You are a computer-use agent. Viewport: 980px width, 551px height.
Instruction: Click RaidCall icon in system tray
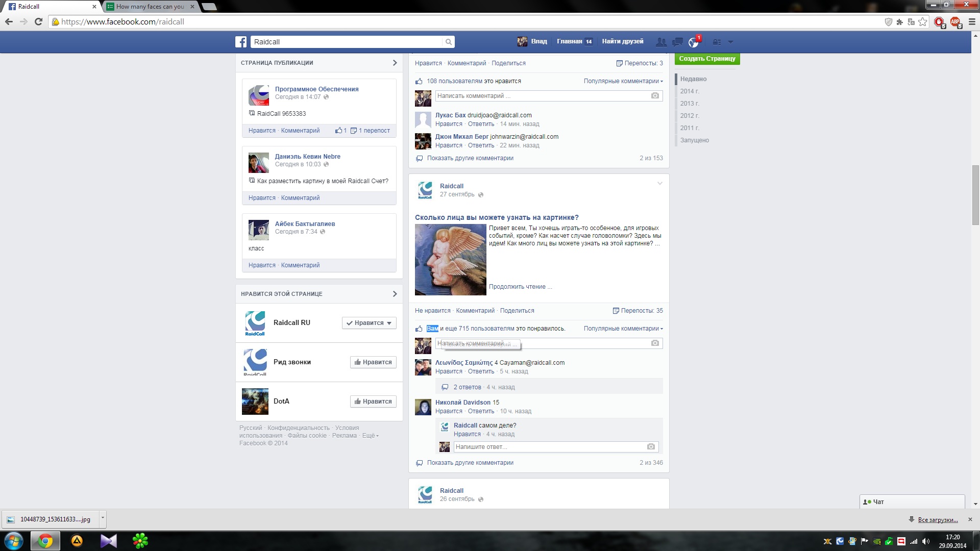tap(840, 541)
